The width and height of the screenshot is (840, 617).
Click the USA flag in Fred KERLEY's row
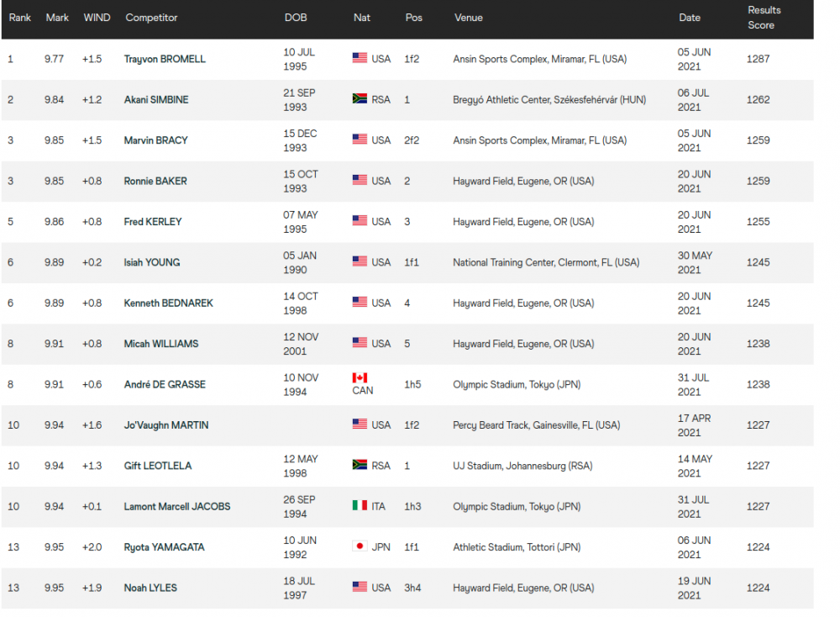point(360,221)
